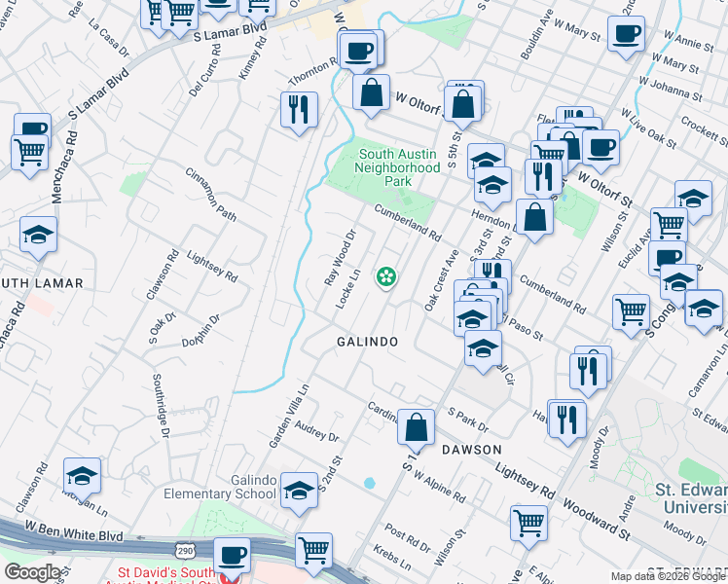The image size is (728, 584).
Task: Select the La Casa Dr street label
Action: (x=108, y=38)
